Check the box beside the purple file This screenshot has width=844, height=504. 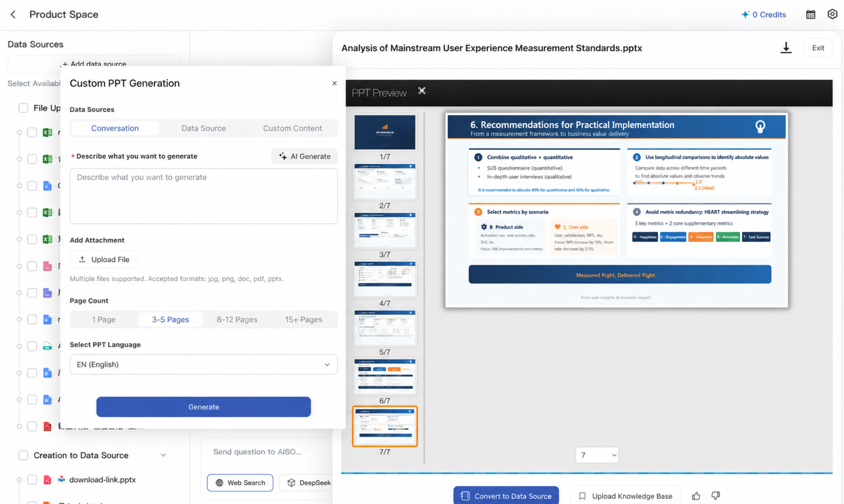pyautogui.click(x=32, y=293)
